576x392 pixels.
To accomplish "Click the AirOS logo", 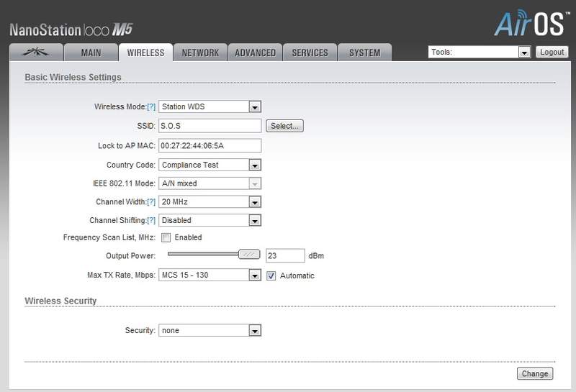I will (531, 24).
